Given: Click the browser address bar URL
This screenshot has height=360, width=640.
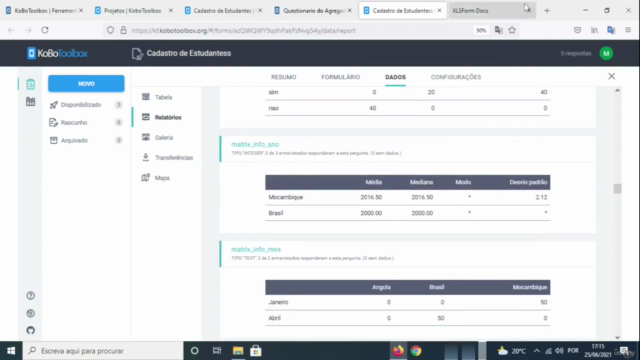Looking at the screenshot, I should 244,31.
